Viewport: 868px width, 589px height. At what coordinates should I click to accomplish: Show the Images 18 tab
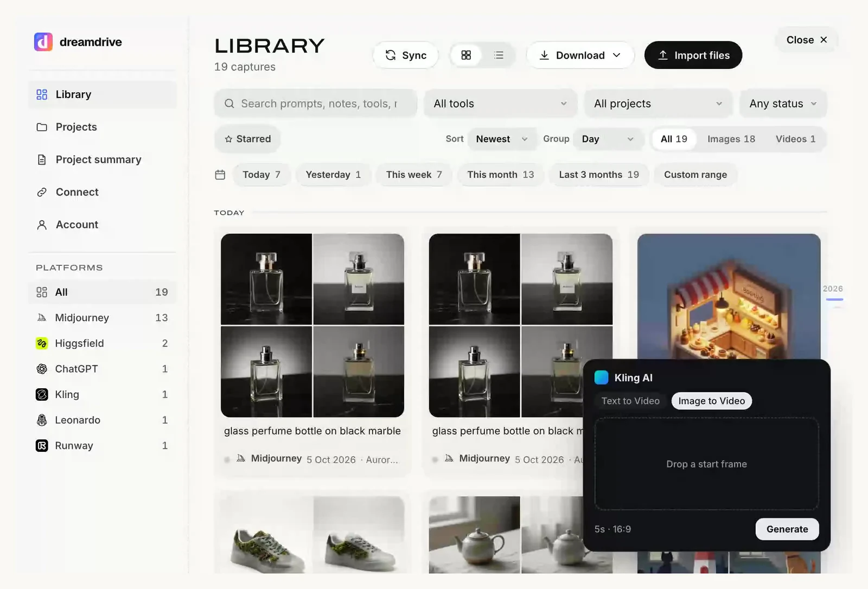[x=731, y=139]
